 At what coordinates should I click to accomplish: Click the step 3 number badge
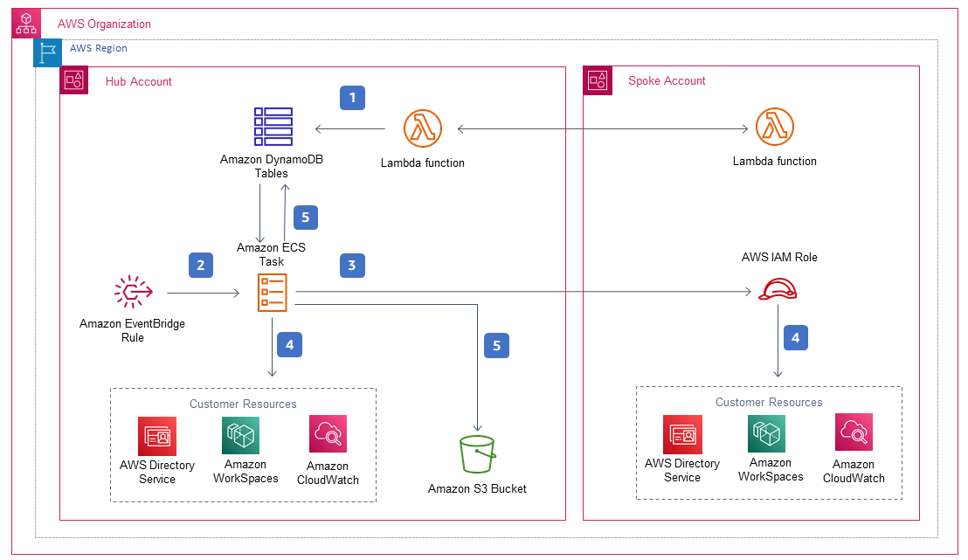click(351, 266)
